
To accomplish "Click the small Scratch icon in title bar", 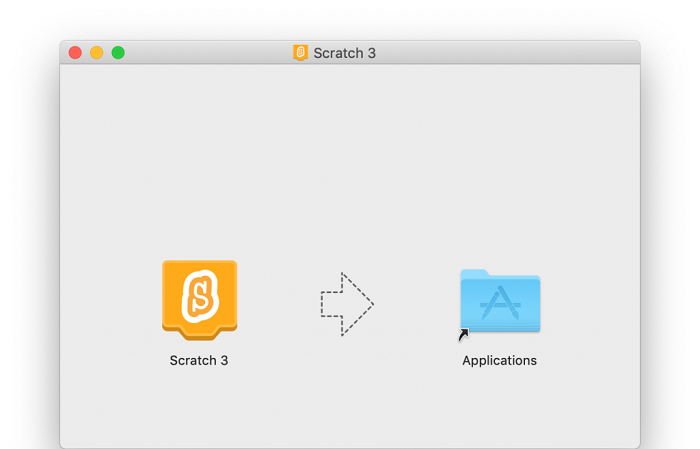I will [300, 53].
